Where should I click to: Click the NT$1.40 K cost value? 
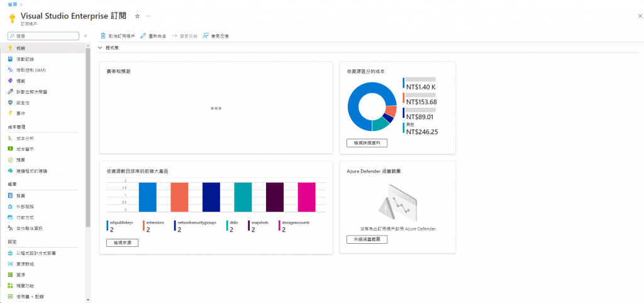coord(421,87)
